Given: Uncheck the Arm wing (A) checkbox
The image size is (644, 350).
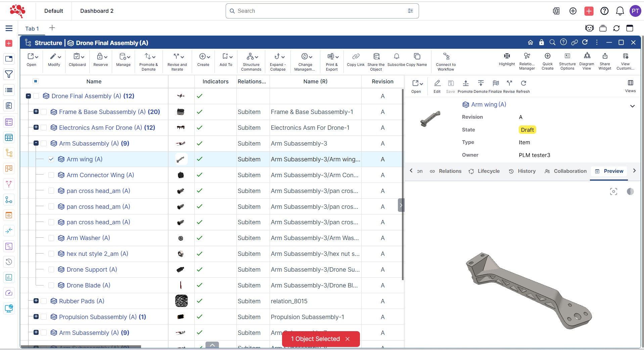Looking at the screenshot, I should coord(51,159).
